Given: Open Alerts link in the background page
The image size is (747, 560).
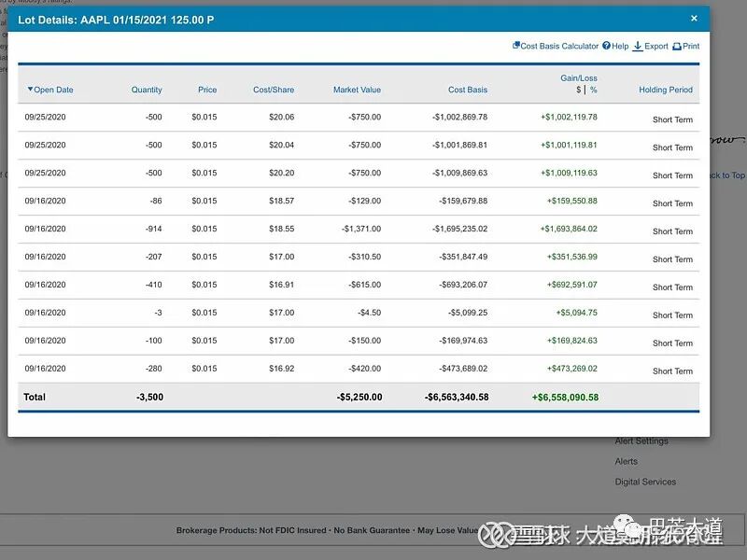Looking at the screenshot, I should point(626,461).
